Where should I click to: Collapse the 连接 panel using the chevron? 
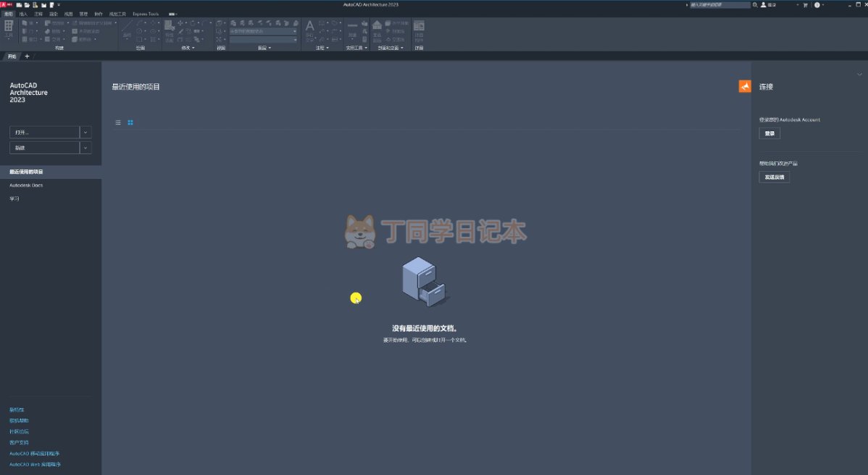(859, 74)
